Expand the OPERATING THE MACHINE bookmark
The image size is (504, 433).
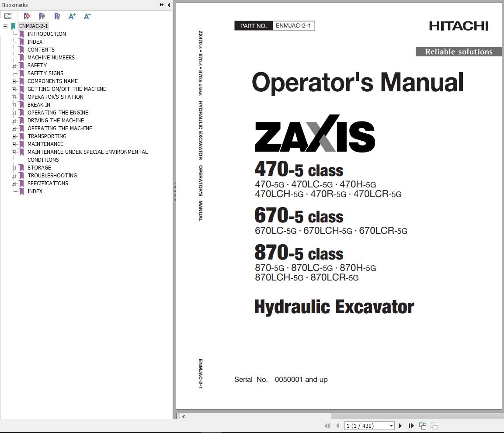[x=14, y=128]
